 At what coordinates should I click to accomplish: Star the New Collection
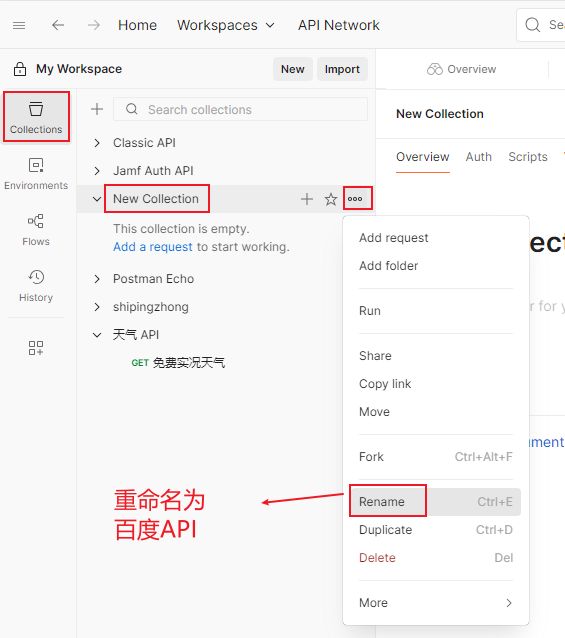[331, 199]
